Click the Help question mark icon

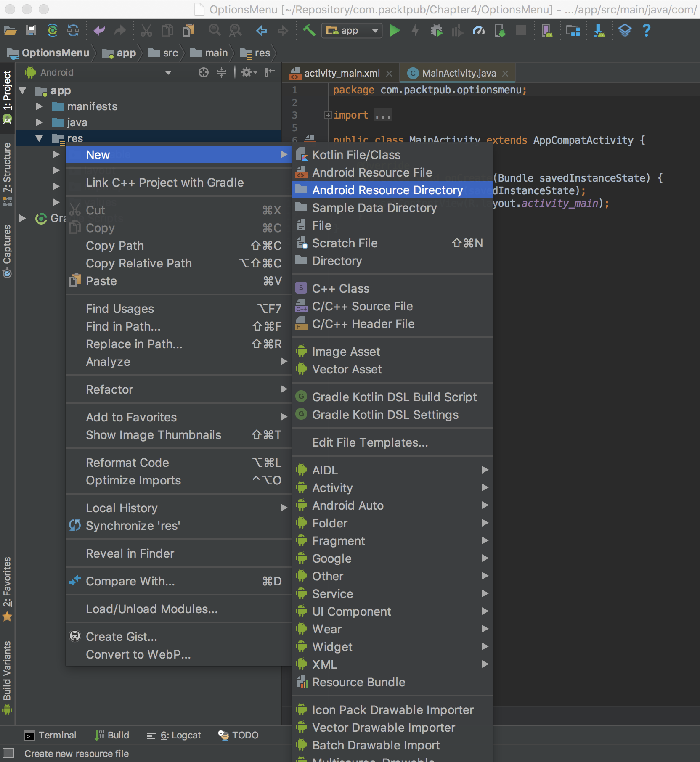pos(646,31)
